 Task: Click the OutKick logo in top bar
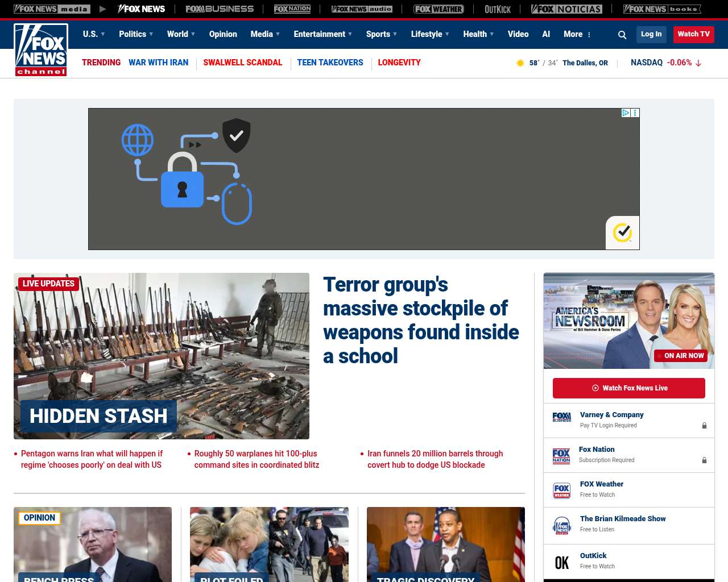coord(498,9)
